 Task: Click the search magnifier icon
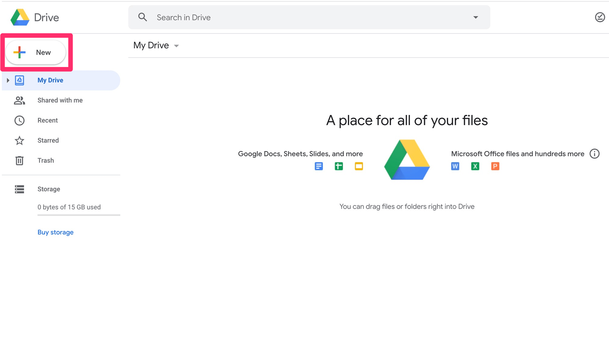(x=142, y=17)
